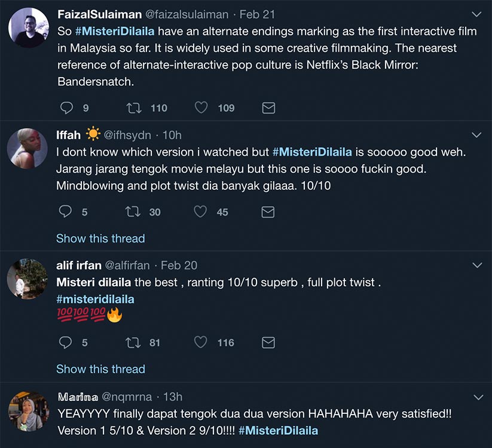Retweet alif irfan's plot twist tweet
This screenshot has width=492, height=448.
coord(133,342)
